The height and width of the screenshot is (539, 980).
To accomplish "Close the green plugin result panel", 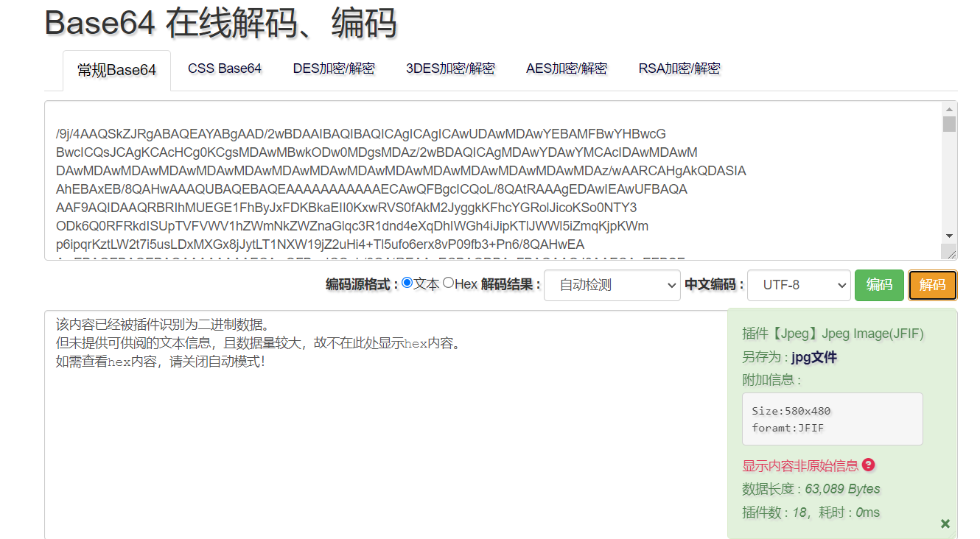I will [945, 524].
